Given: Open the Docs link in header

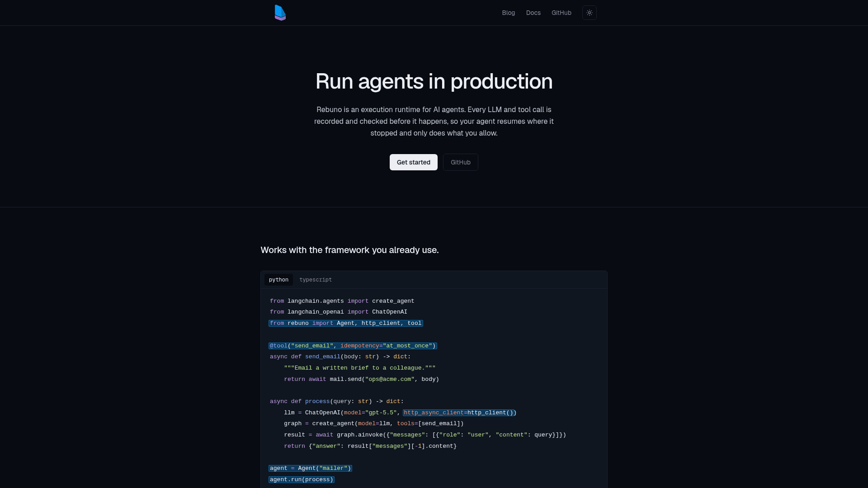Looking at the screenshot, I should pos(533,13).
